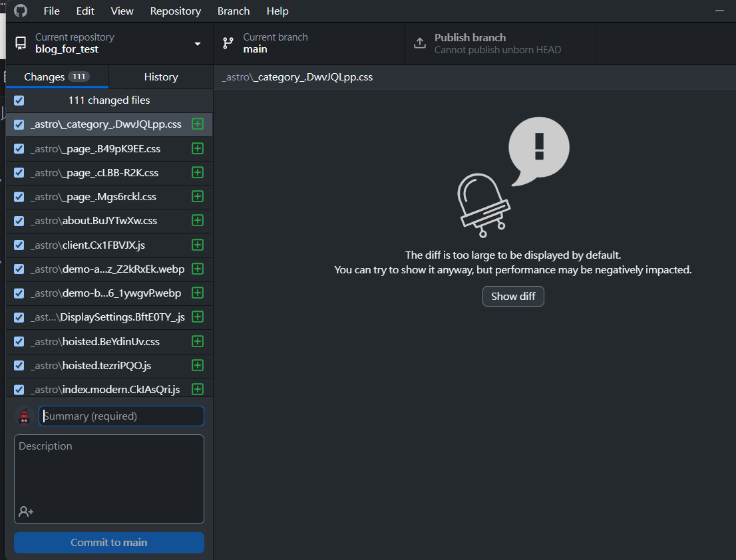
Task: Open the File menu
Action: (x=52, y=11)
